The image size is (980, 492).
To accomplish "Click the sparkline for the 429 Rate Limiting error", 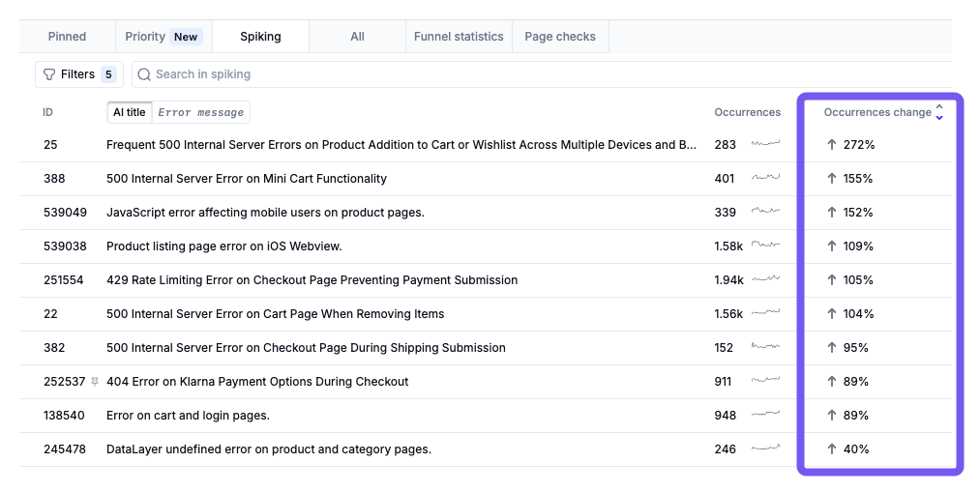I will tap(765, 279).
